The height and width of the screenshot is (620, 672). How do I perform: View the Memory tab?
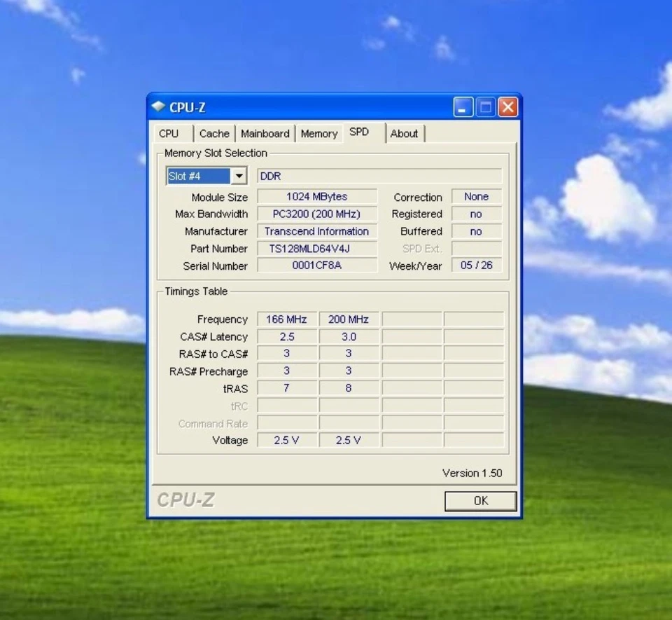319,133
